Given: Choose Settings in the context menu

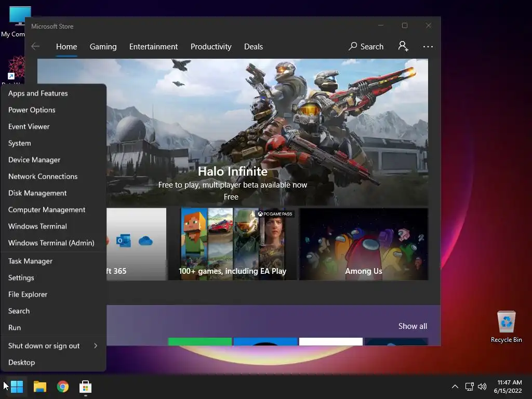Looking at the screenshot, I should 54,278.
